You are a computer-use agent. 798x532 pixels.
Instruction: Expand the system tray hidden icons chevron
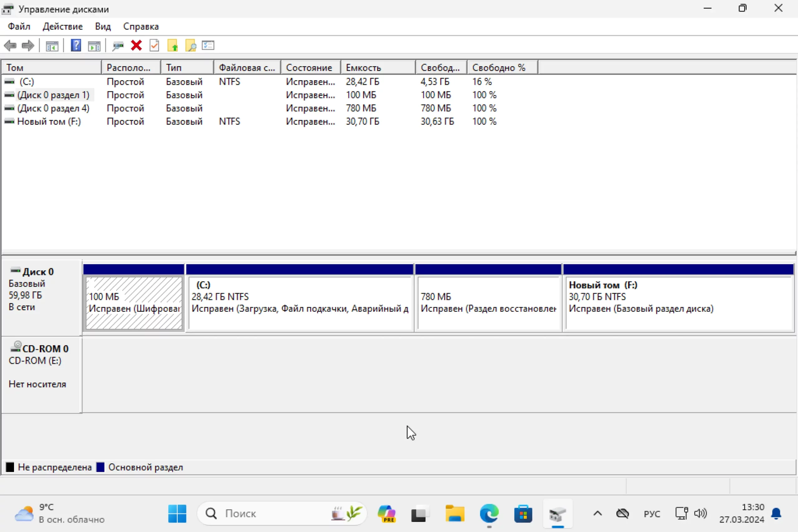pyautogui.click(x=598, y=513)
